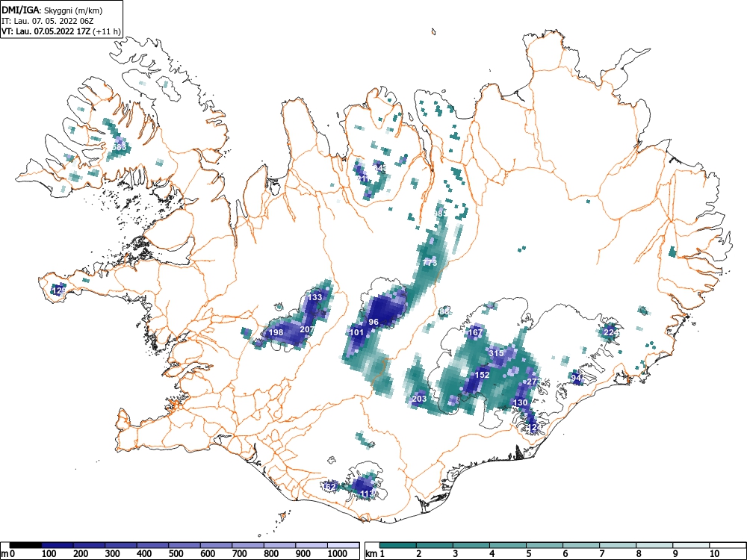This screenshot has width=747, height=560.
Task: Click the '152' visibility value on the map
Action: (x=482, y=376)
